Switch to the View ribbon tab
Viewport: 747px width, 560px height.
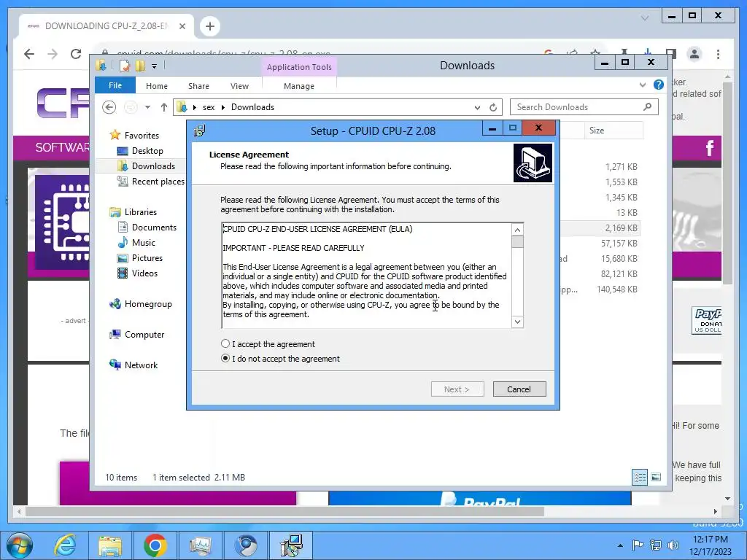pyautogui.click(x=239, y=86)
